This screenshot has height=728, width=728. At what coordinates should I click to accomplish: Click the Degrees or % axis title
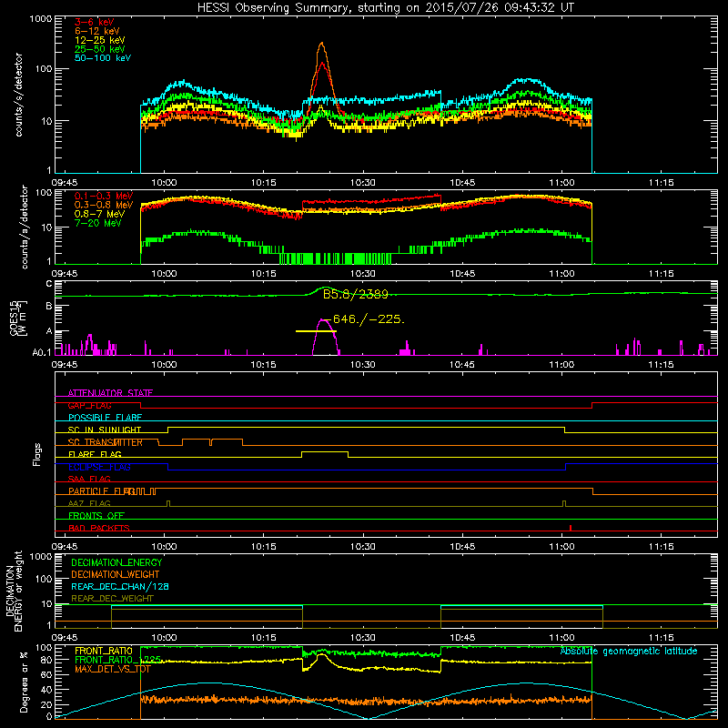tap(24, 682)
